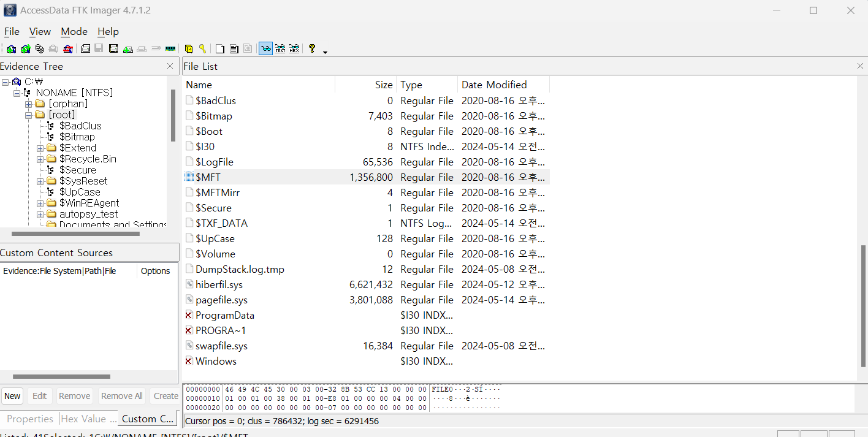Expand the autopsy_test folder
This screenshot has width=868, height=437.
(x=40, y=214)
